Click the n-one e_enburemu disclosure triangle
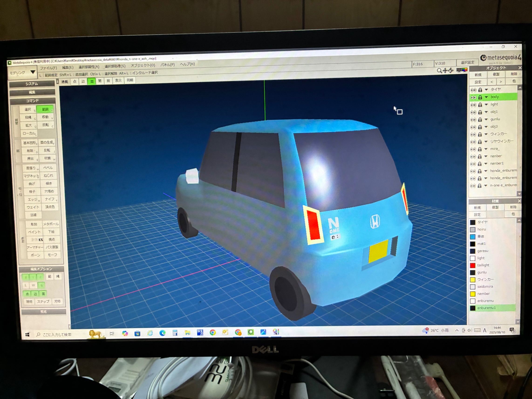532x399 pixels. tap(485, 186)
